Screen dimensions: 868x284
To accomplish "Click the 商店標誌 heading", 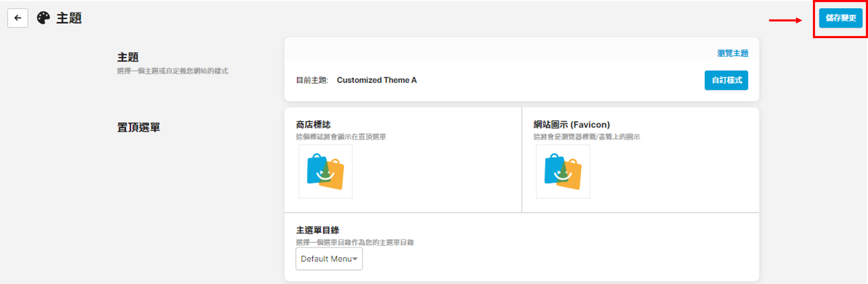I will point(313,125).
